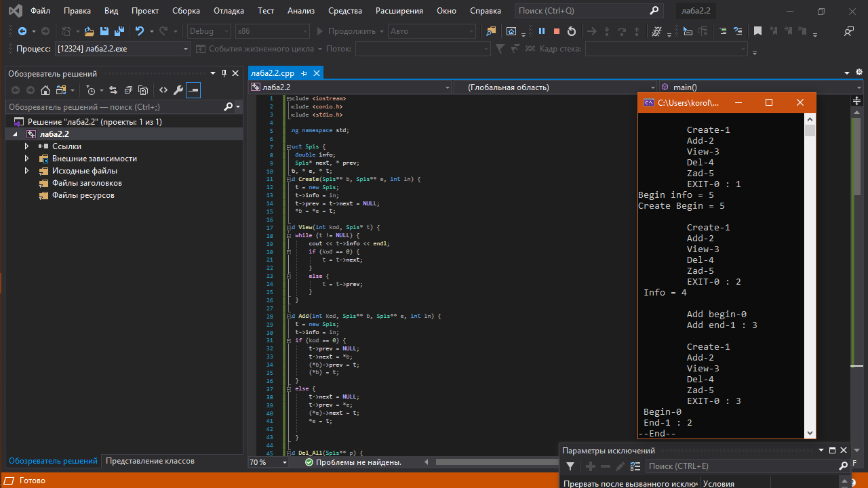Expand the Внешние зависимости node

(x=26, y=159)
